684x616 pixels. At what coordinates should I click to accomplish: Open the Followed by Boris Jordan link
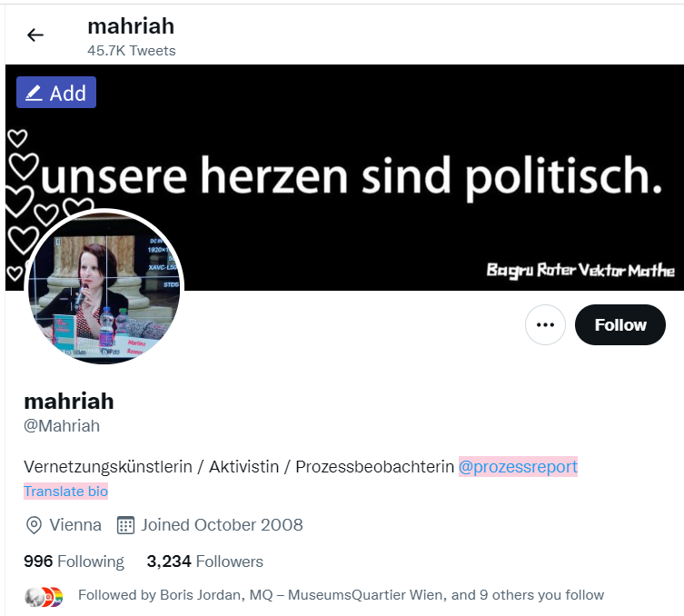[x=342, y=595]
